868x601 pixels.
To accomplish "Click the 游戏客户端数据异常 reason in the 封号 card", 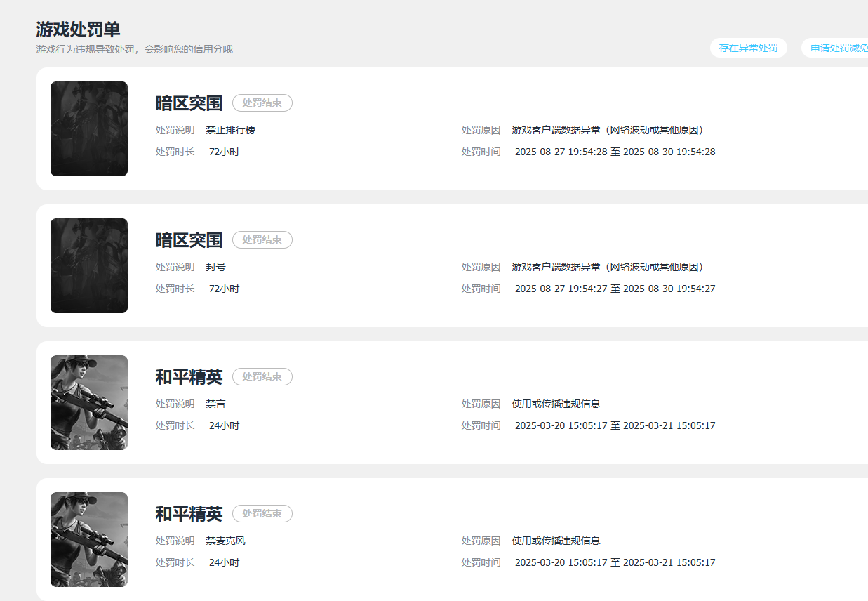I will pyautogui.click(x=608, y=267).
